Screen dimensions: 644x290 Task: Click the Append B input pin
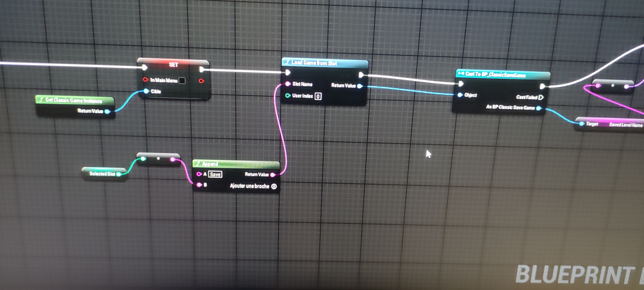coord(199,185)
